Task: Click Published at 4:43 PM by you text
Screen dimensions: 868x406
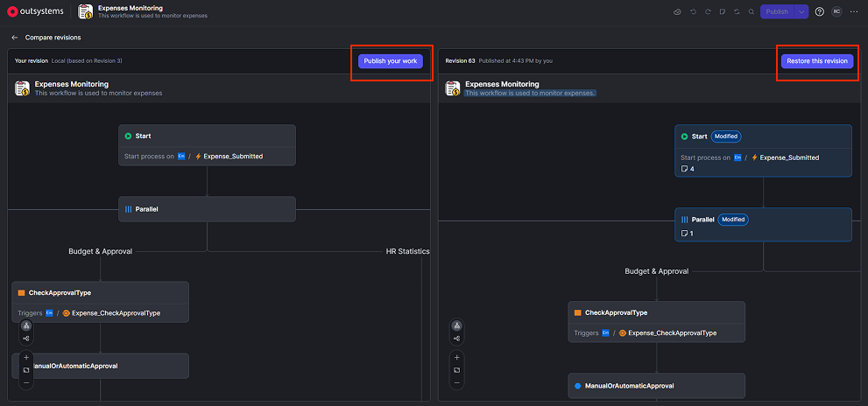Action: [x=515, y=61]
